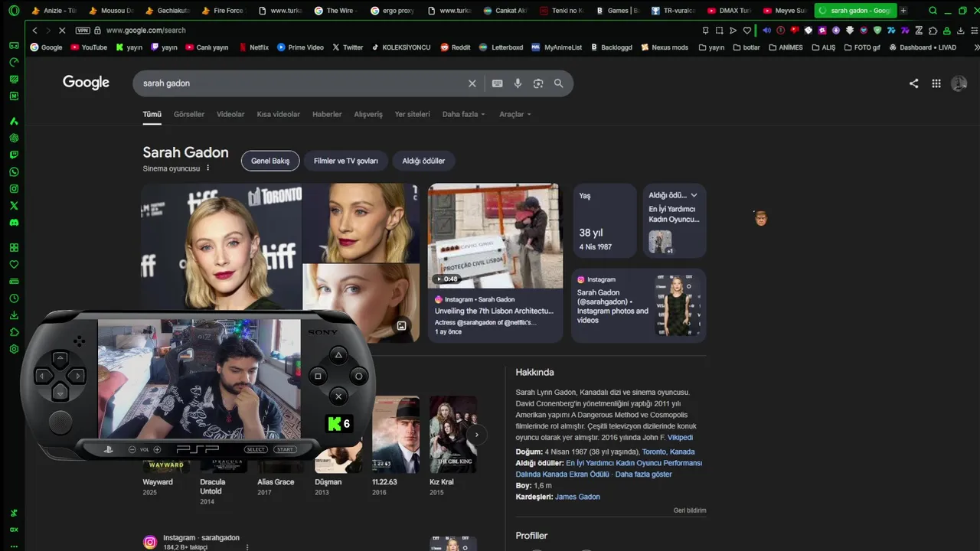Viewport: 980px width, 551px height.
Task: Open the Instagram sarahgadon result options dots
Action: click(247, 547)
